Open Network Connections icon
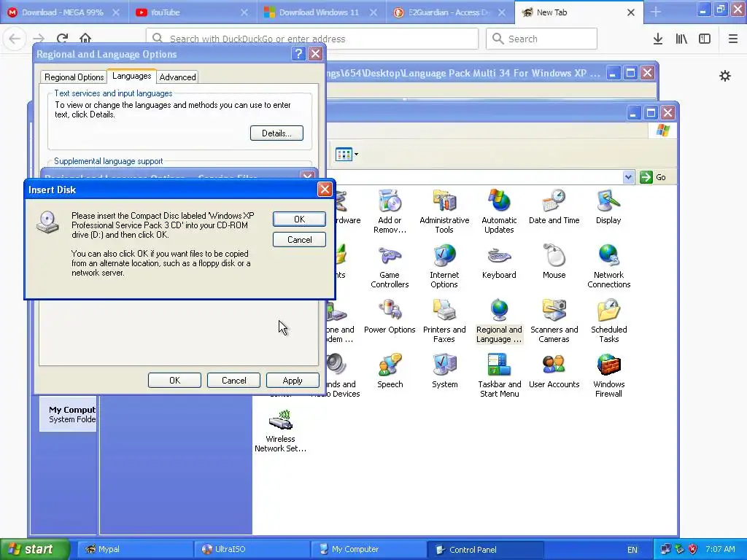The height and width of the screenshot is (560, 747). [609, 266]
